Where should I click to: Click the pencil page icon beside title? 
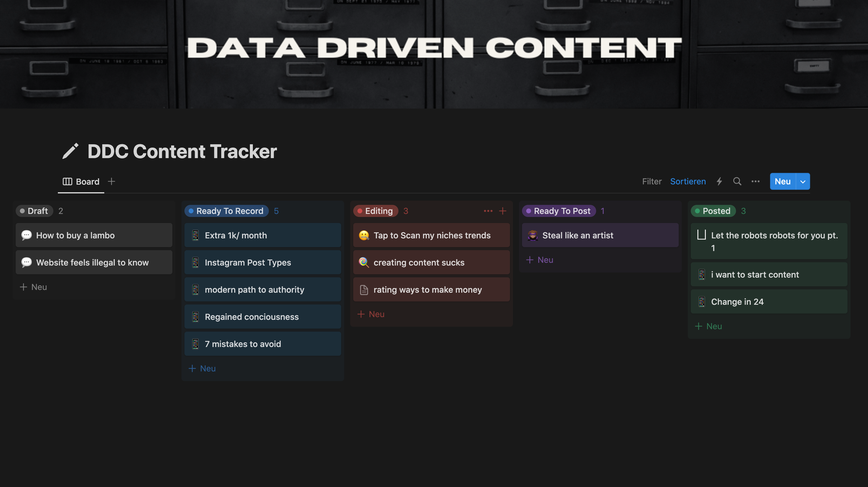click(71, 151)
